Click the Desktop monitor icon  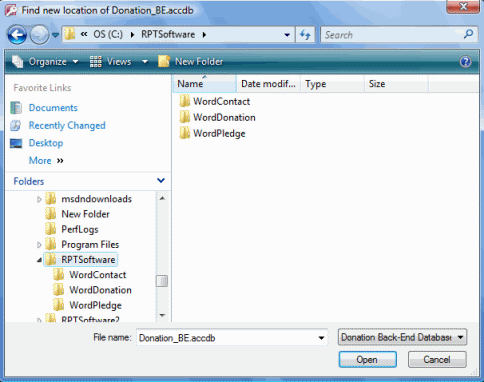16,143
